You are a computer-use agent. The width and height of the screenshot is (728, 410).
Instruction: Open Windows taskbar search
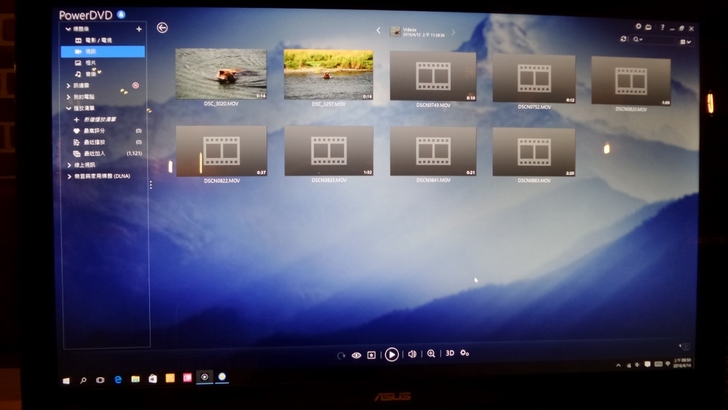click(83, 380)
